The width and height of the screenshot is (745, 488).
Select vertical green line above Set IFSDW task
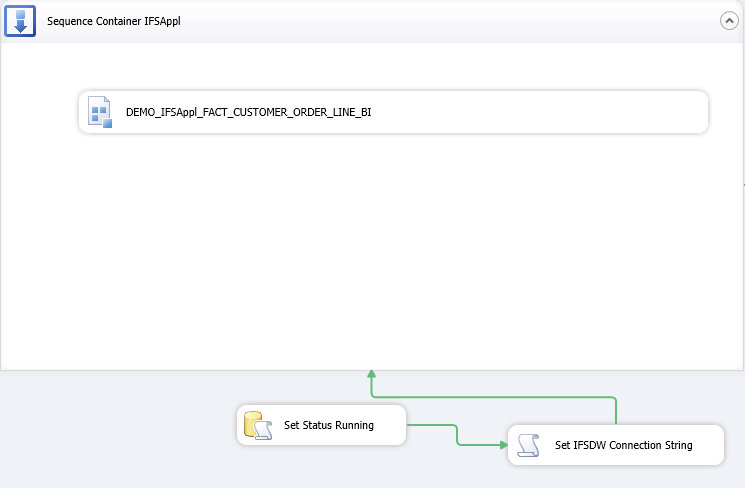616,410
